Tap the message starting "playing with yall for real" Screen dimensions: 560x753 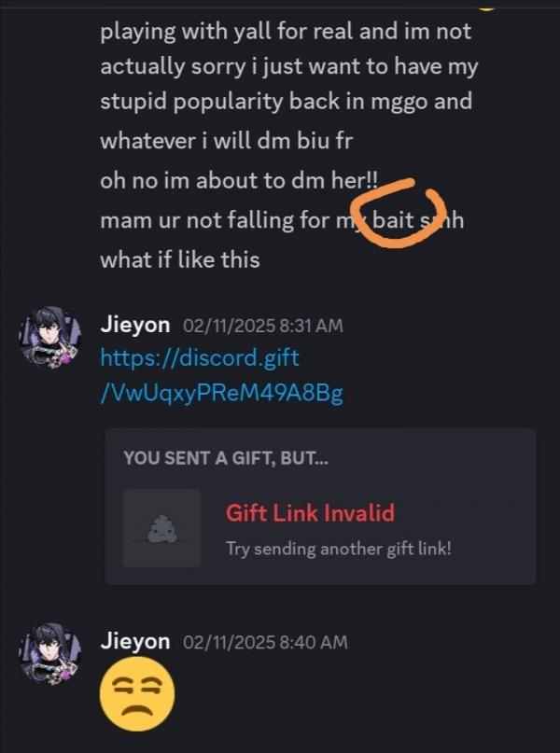click(x=289, y=66)
